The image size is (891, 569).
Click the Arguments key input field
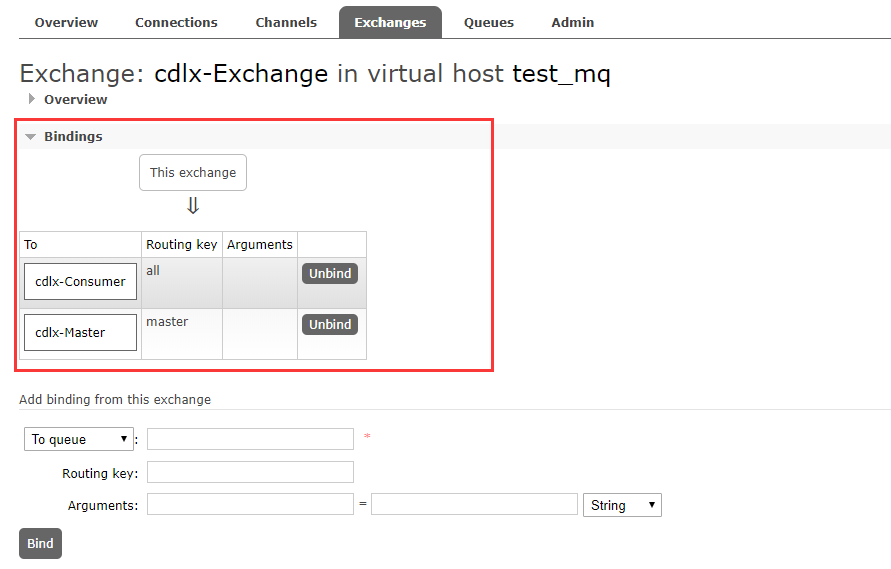tap(250, 505)
